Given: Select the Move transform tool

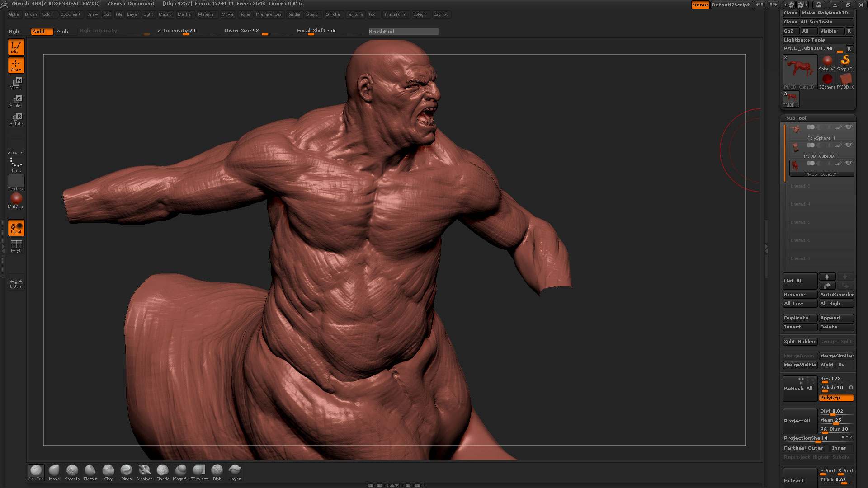Looking at the screenshot, I should (16, 83).
